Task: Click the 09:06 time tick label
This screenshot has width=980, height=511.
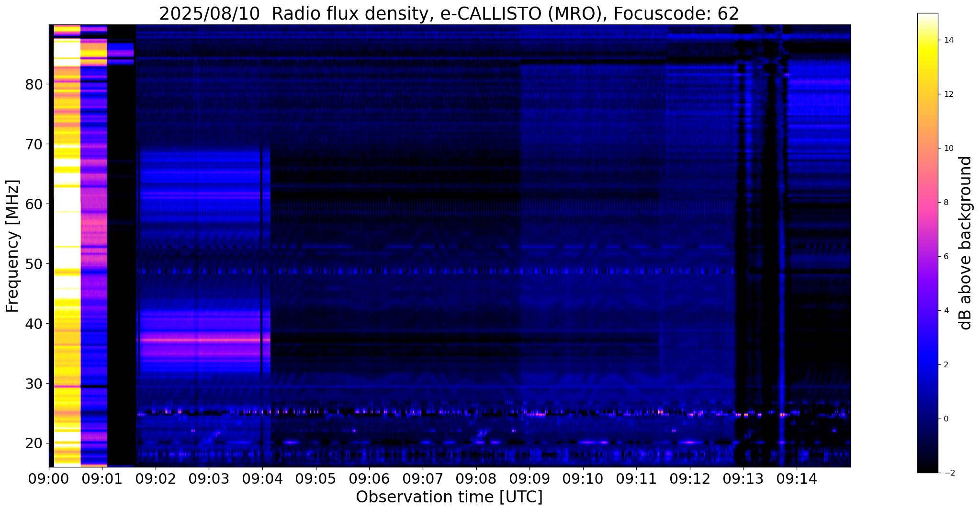Action: pyautogui.click(x=369, y=479)
